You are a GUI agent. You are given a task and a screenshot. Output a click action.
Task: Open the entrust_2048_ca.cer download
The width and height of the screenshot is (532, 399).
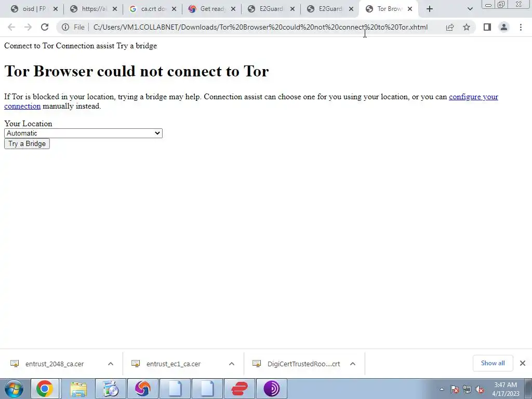coord(54,364)
